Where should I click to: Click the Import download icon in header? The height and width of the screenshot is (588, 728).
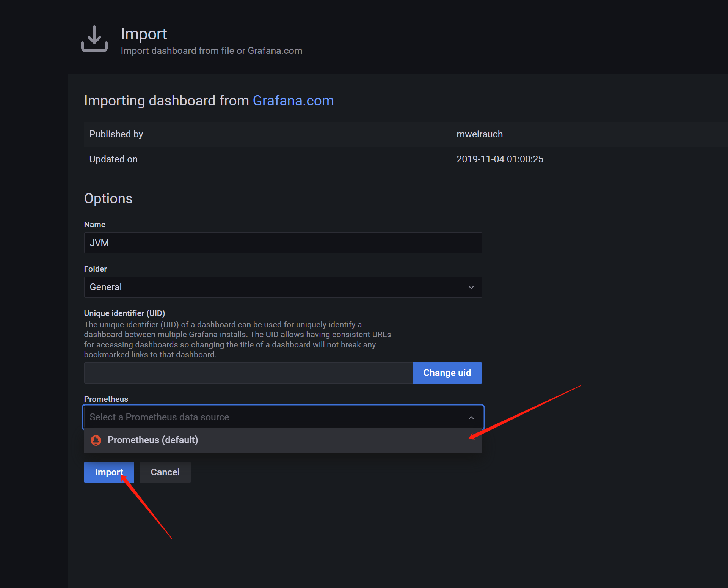94,39
